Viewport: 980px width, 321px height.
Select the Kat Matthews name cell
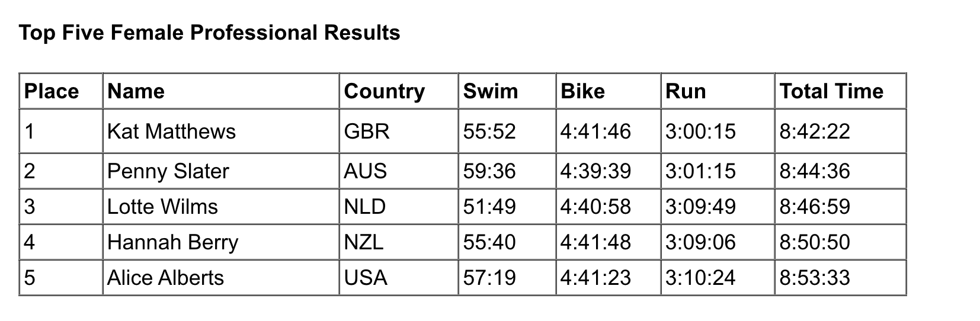pos(221,131)
